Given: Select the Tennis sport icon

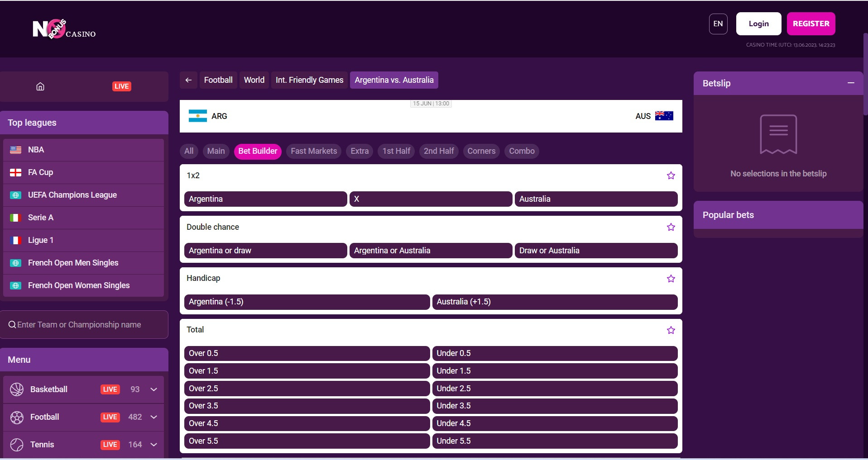Looking at the screenshot, I should [x=17, y=445].
